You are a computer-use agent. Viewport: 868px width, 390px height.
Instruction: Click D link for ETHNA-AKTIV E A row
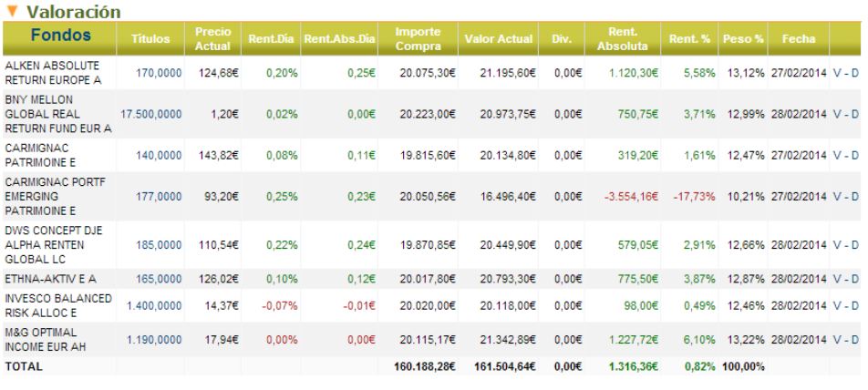(x=854, y=278)
